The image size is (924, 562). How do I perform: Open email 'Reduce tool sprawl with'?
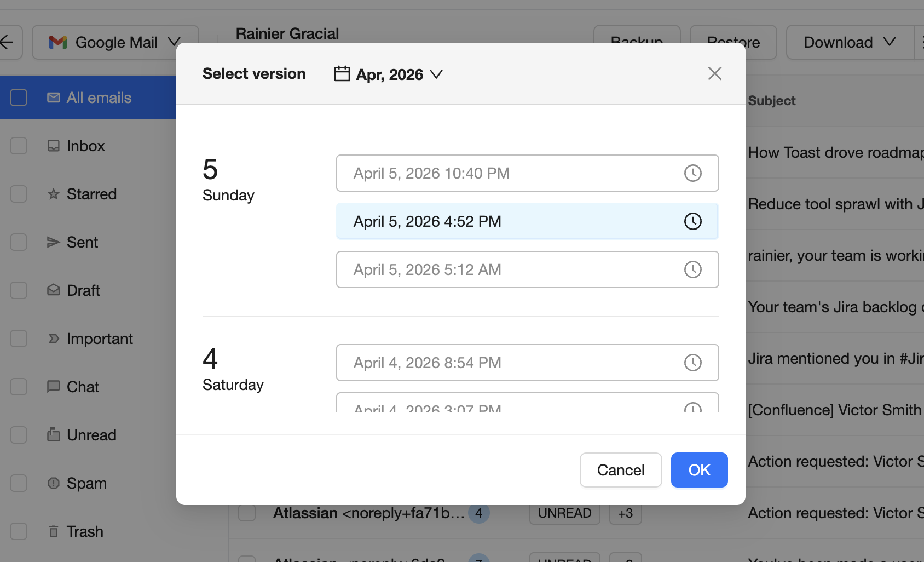click(835, 204)
